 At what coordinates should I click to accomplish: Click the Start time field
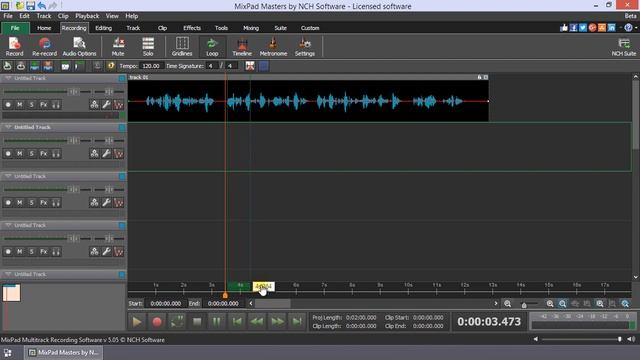(165, 303)
